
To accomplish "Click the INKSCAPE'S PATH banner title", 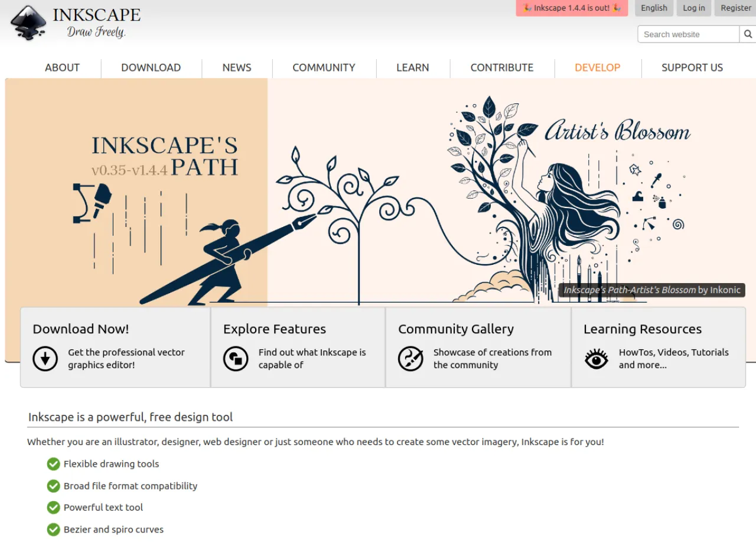I will click(x=165, y=156).
